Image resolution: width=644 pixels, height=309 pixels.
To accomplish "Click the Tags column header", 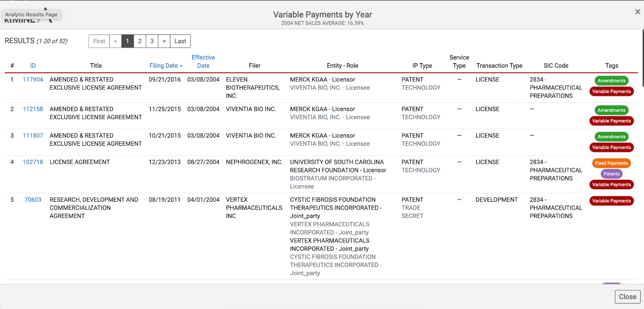I will 611,66.
